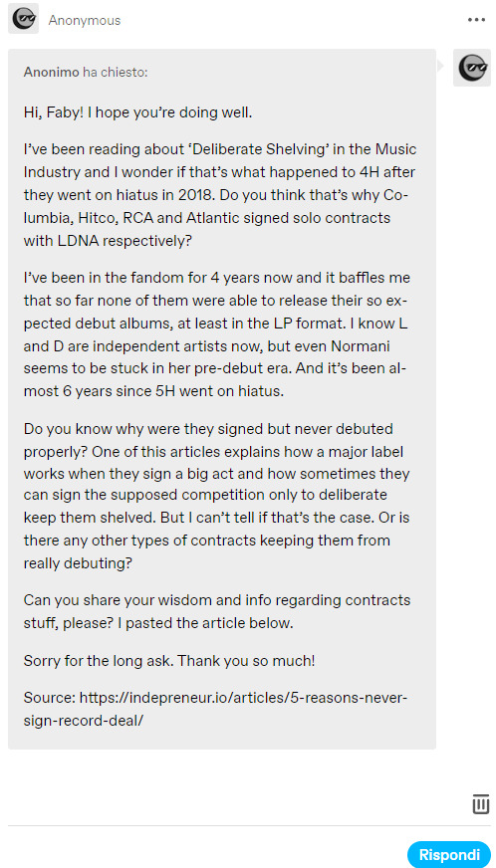This screenshot has height=868, width=496.
Task: Click the bold Anonimo asker name
Action: point(51,73)
